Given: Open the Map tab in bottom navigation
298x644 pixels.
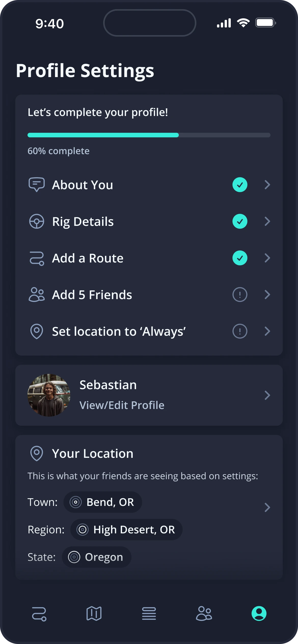Looking at the screenshot, I should 94,613.
